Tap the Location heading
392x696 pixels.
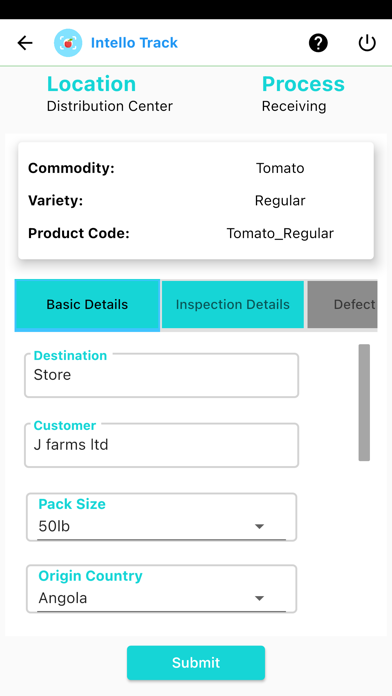point(91,84)
